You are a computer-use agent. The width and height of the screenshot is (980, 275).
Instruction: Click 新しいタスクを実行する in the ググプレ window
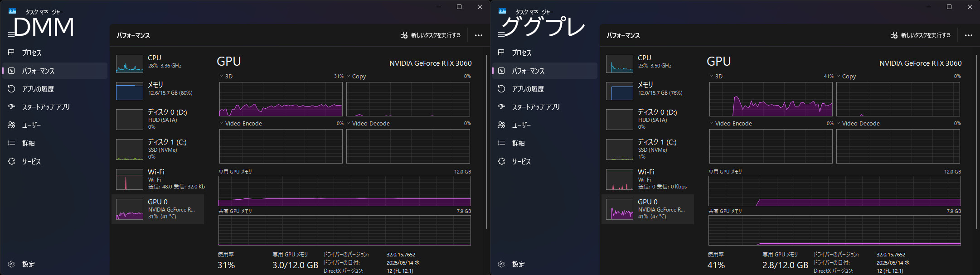[x=920, y=35]
